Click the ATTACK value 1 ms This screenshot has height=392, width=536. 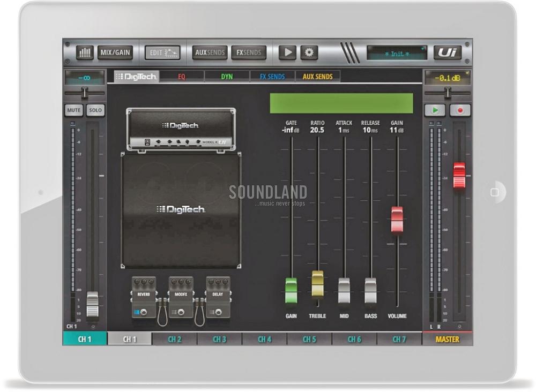pyautogui.click(x=344, y=130)
